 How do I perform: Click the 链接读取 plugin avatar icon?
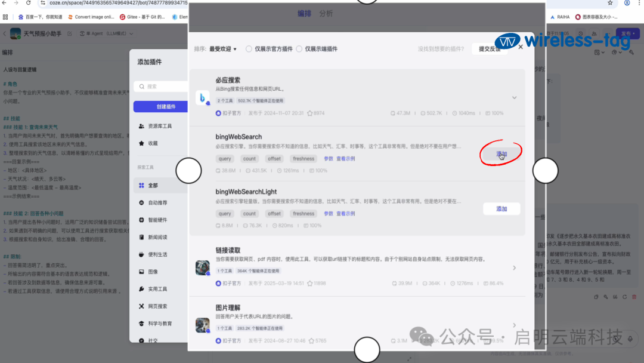202,267
